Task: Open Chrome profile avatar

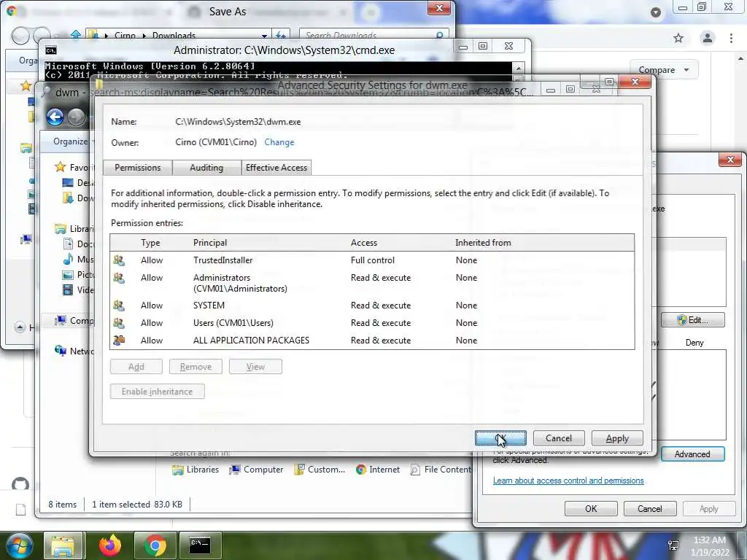Action: 708,38
